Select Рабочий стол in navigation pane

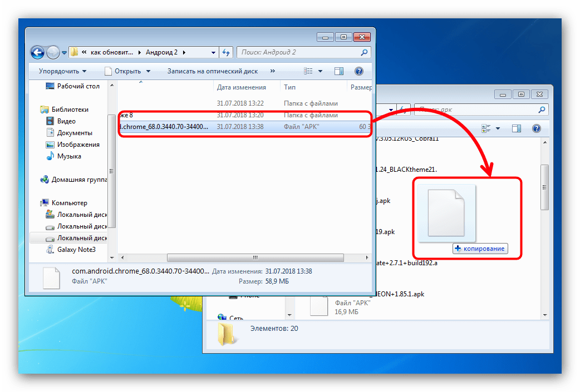point(78,86)
